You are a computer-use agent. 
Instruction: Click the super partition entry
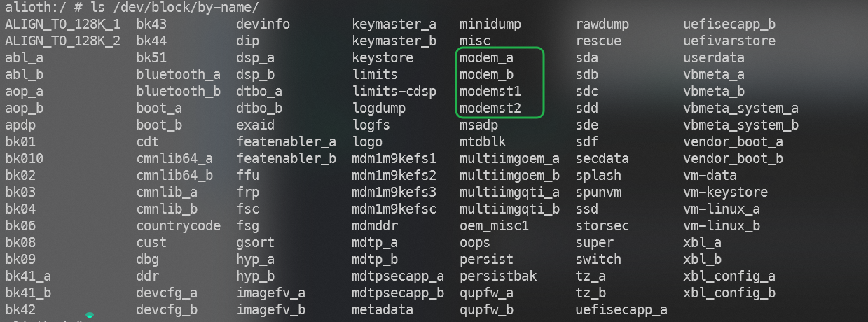pyautogui.click(x=594, y=243)
